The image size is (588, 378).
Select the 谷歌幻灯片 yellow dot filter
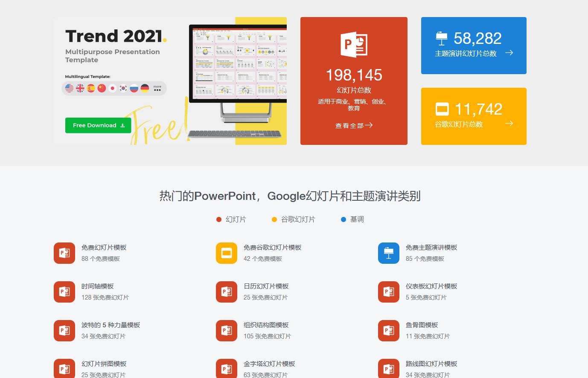(x=274, y=219)
